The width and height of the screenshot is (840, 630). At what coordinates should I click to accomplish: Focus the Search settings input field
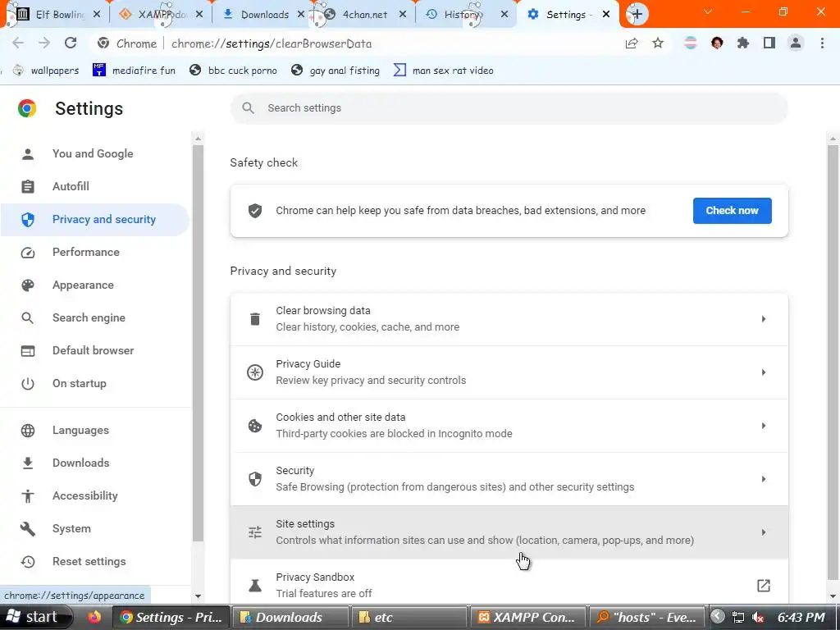tap(509, 108)
